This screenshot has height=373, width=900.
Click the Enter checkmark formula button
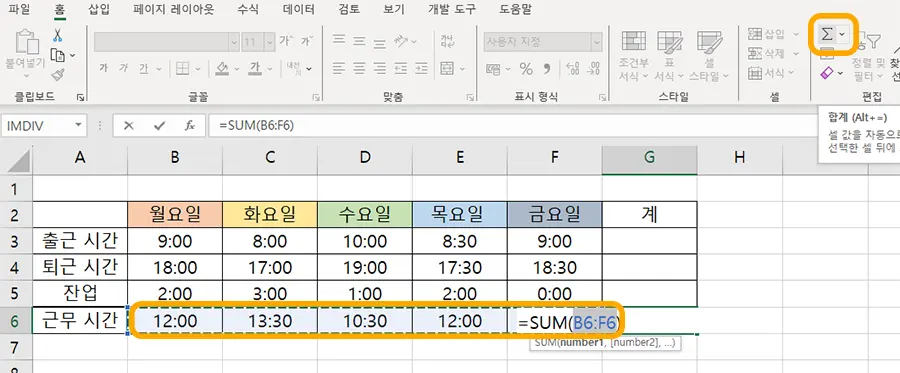(159, 126)
